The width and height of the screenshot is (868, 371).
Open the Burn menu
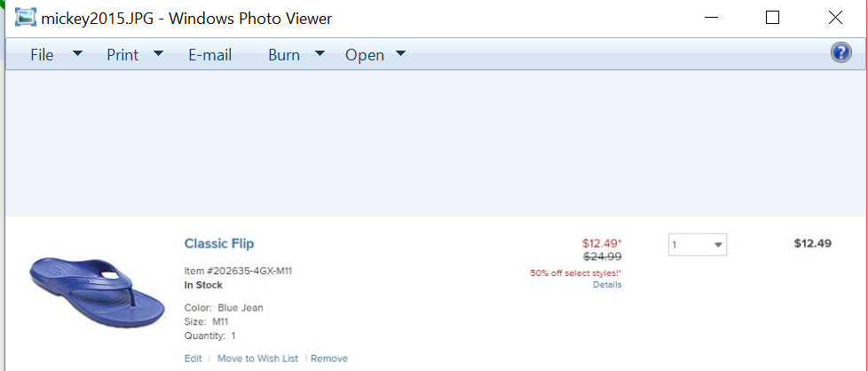[x=284, y=55]
